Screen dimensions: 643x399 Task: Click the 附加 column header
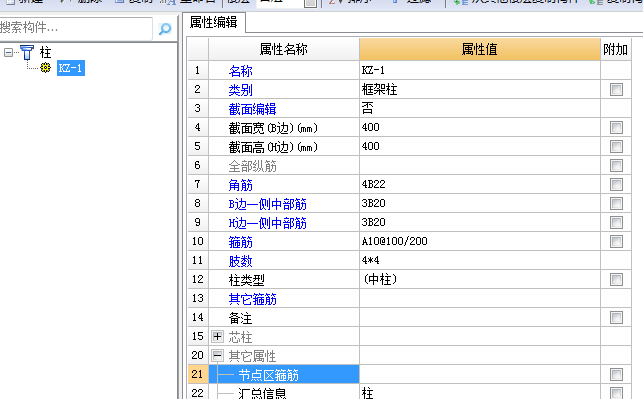pos(616,49)
